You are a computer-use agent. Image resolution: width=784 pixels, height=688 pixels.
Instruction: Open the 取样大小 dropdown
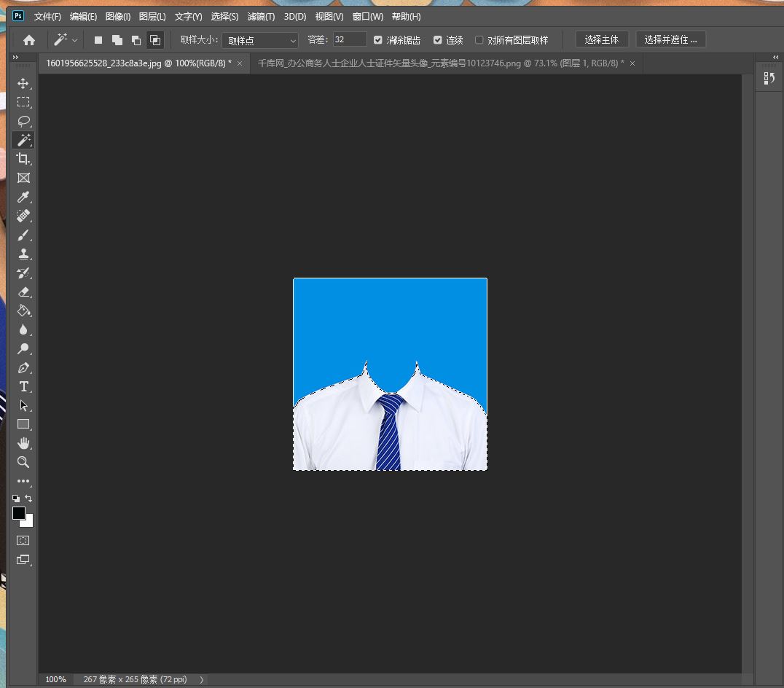coord(260,40)
